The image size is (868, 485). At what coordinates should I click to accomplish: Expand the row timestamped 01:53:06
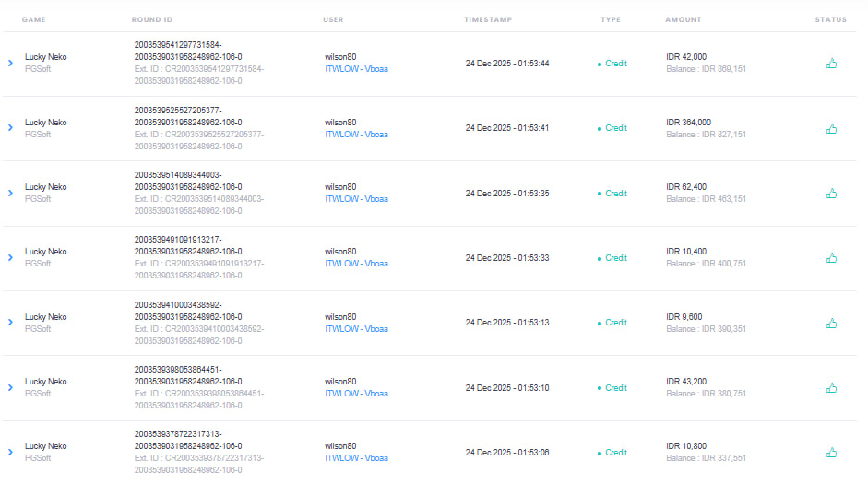point(11,453)
